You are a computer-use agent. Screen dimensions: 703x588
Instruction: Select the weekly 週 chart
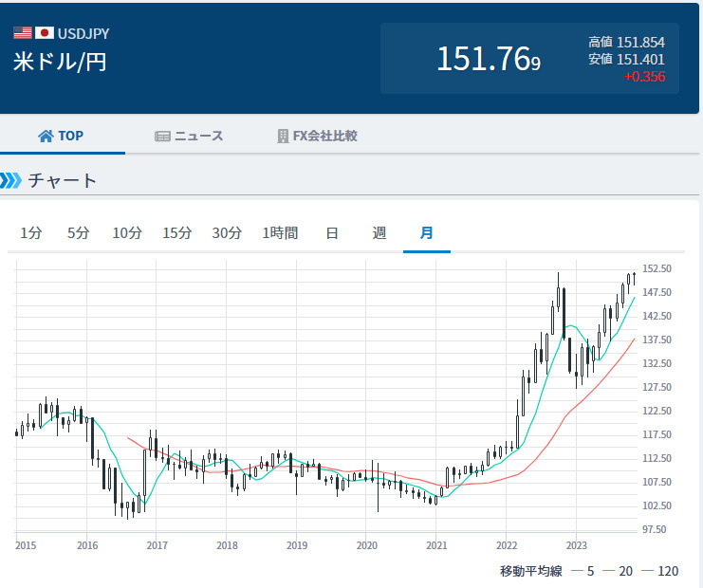click(379, 233)
